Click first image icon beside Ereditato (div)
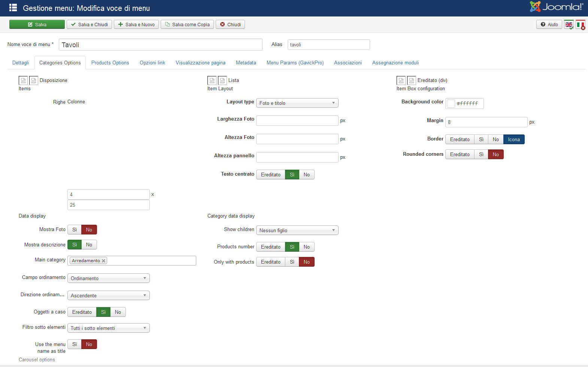Screen dimensions: 588x367 (x=401, y=81)
